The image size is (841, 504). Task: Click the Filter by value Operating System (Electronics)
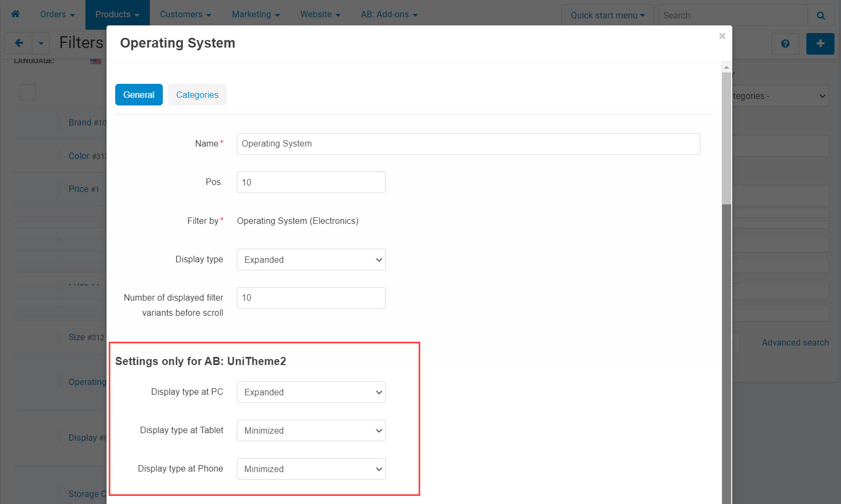[x=297, y=221]
